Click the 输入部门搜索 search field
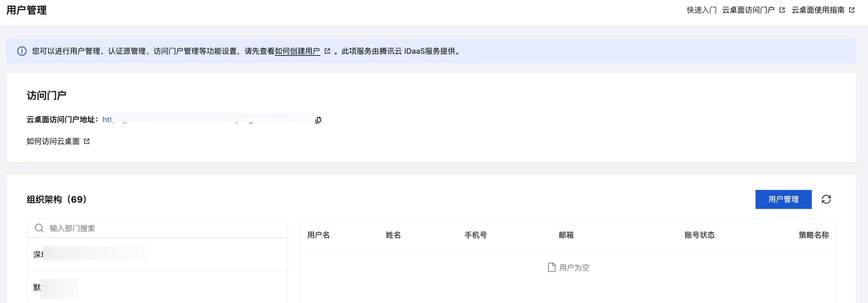Image resolution: width=868 pixels, height=303 pixels. (157, 228)
